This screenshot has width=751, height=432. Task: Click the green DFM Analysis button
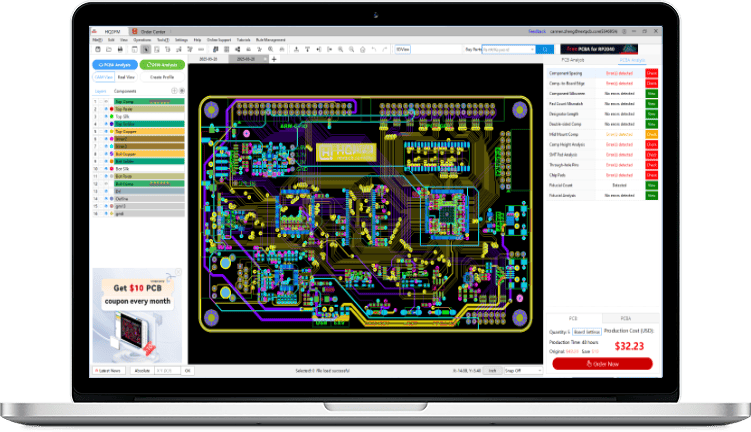[160, 63]
